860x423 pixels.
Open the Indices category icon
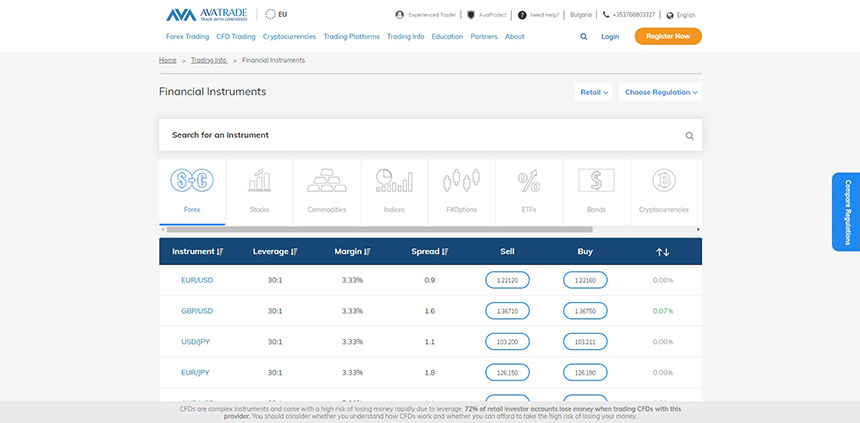[x=394, y=181]
